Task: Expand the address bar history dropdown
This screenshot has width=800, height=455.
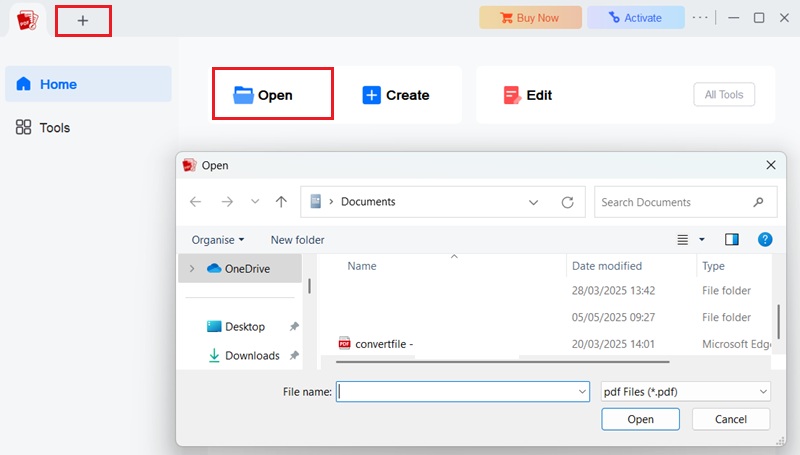Action: tap(533, 203)
